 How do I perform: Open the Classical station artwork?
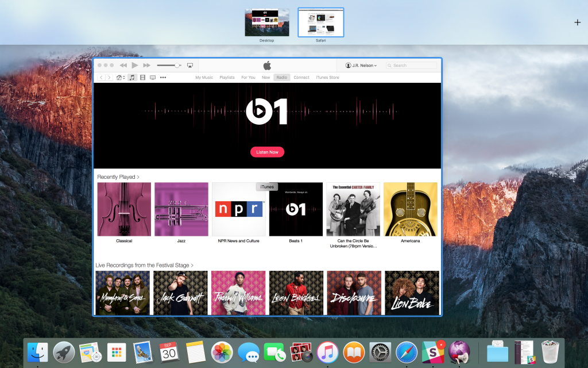pos(124,209)
